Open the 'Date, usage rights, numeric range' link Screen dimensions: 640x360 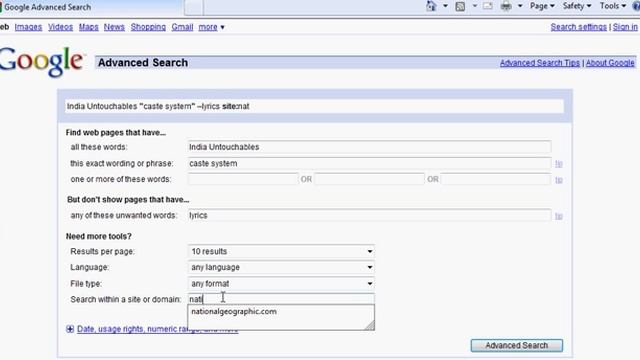pos(158,329)
